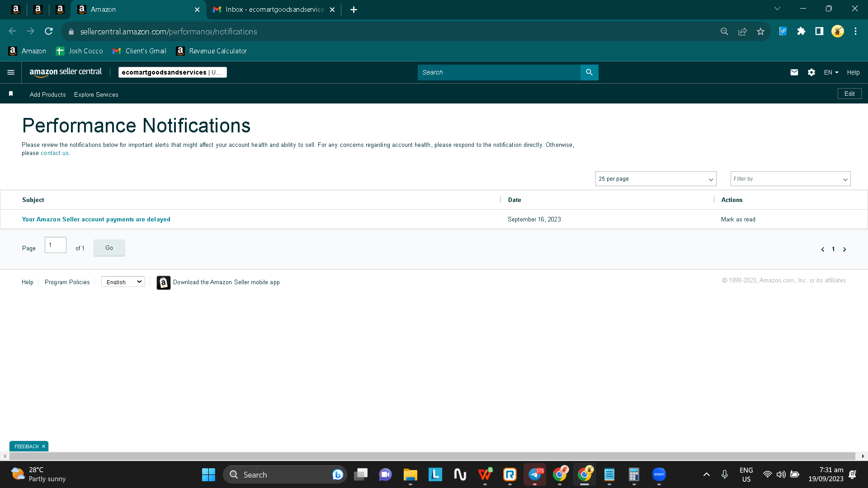868x488 pixels.
Task: Toggle the browser side panel icon
Action: [x=819, y=31]
